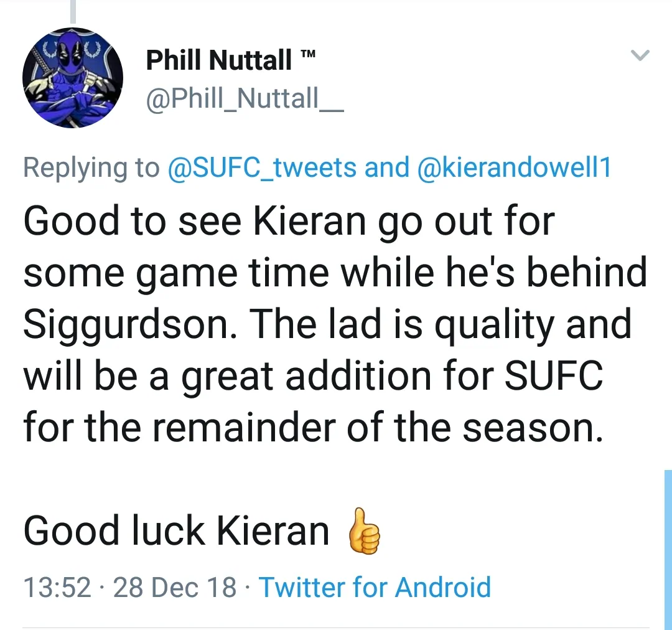Click the Phill Nuttall display name
The width and height of the screenshot is (672, 630).
pos(218,60)
